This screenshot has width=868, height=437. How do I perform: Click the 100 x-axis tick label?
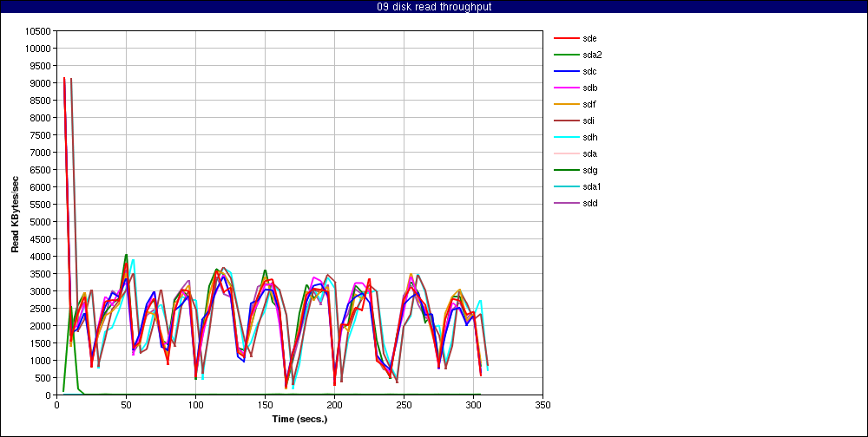[195, 405]
